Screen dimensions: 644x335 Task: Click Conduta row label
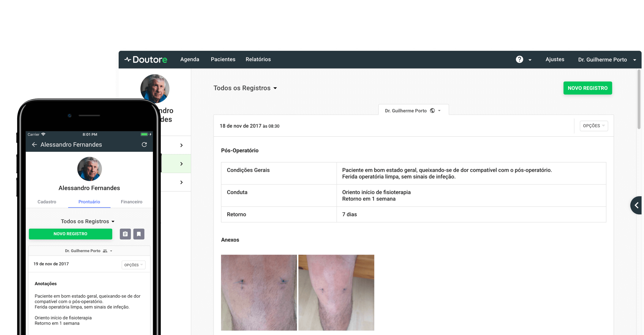click(237, 192)
